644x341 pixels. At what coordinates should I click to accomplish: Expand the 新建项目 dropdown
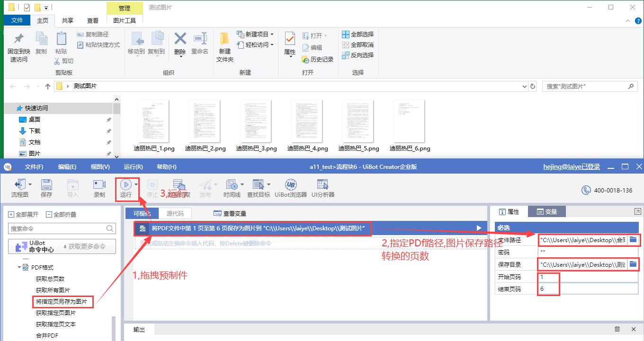pyautogui.click(x=272, y=34)
